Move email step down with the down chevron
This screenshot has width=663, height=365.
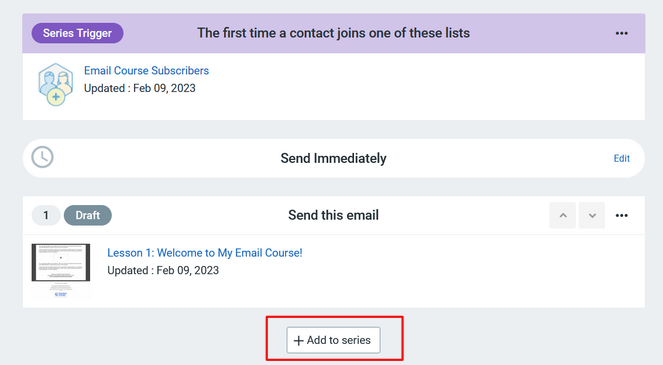click(592, 215)
